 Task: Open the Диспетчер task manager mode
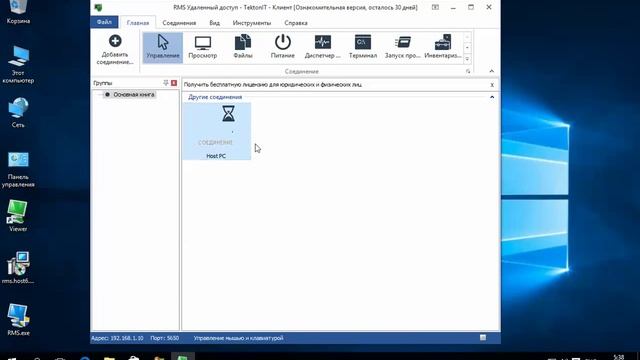click(322, 47)
